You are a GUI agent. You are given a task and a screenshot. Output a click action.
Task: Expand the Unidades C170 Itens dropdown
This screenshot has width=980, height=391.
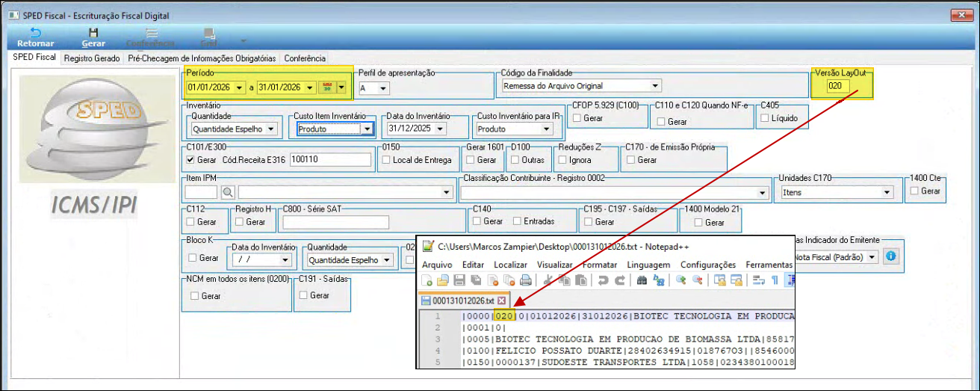coord(887,193)
